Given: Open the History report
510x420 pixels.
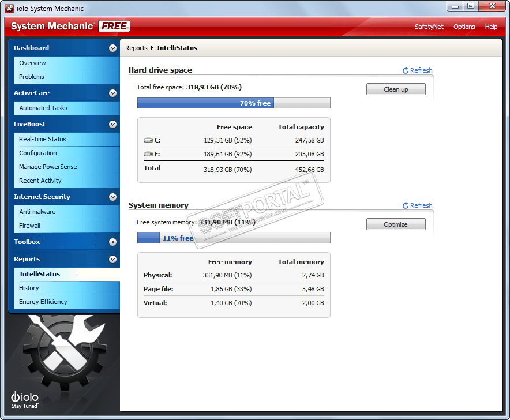Looking at the screenshot, I should pyautogui.click(x=67, y=288).
